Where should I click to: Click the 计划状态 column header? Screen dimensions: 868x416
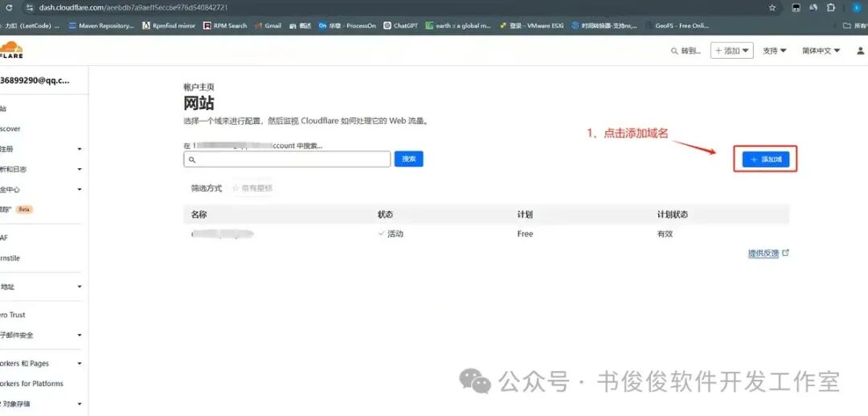[x=673, y=214]
